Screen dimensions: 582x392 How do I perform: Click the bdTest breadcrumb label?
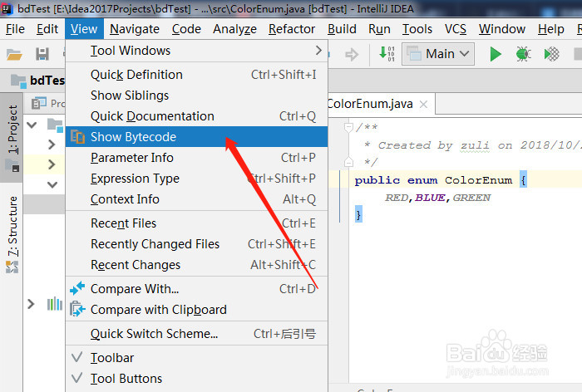[x=47, y=81]
